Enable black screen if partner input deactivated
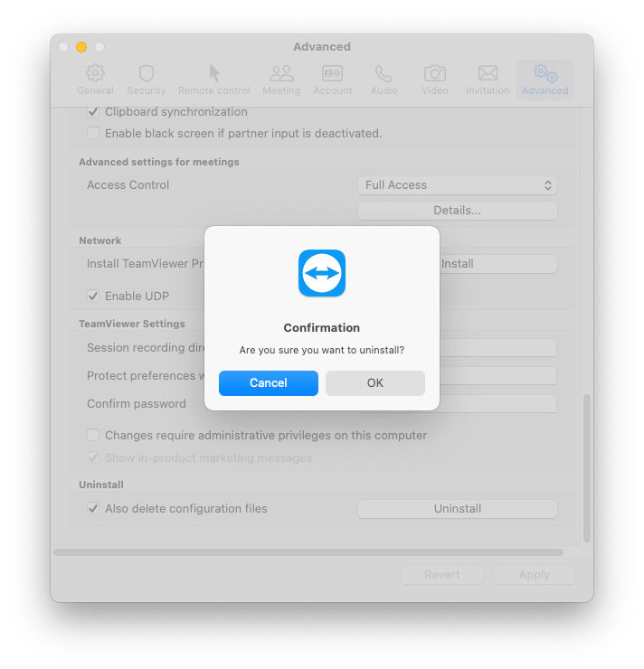This screenshot has height=669, width=644. point(93,133)
